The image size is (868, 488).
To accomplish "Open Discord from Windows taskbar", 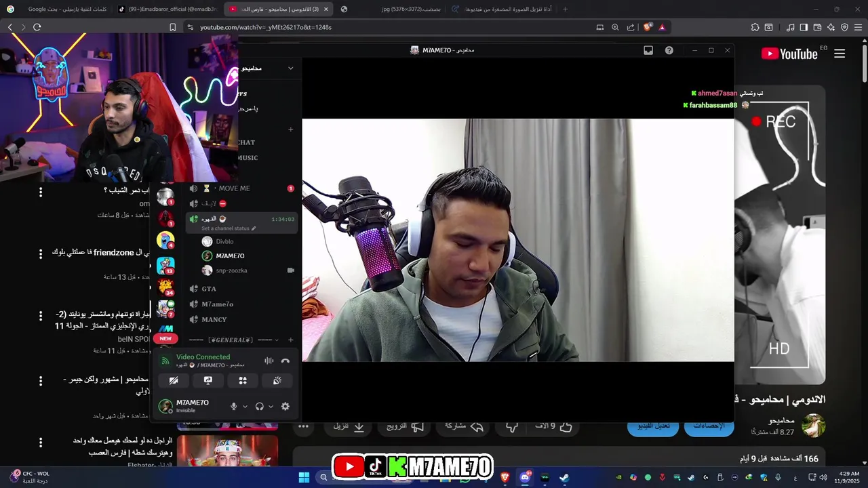I will click(525, 477).
